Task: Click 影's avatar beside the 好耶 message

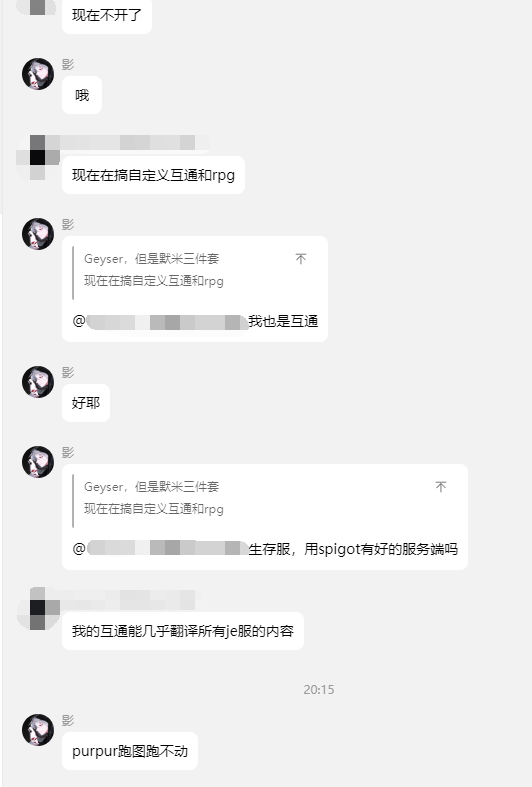Action: click(38, 382)
